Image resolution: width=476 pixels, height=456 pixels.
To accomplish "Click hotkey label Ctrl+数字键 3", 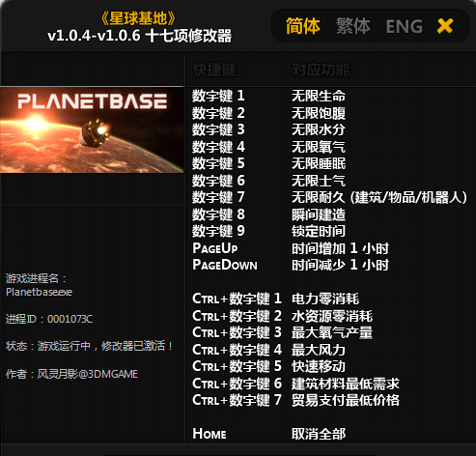I will tap(237, 332).
